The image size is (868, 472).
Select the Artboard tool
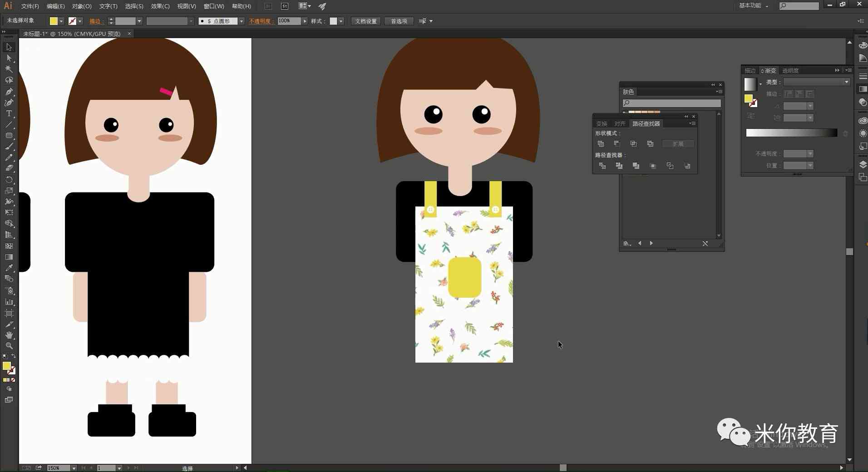coord(9,313)
